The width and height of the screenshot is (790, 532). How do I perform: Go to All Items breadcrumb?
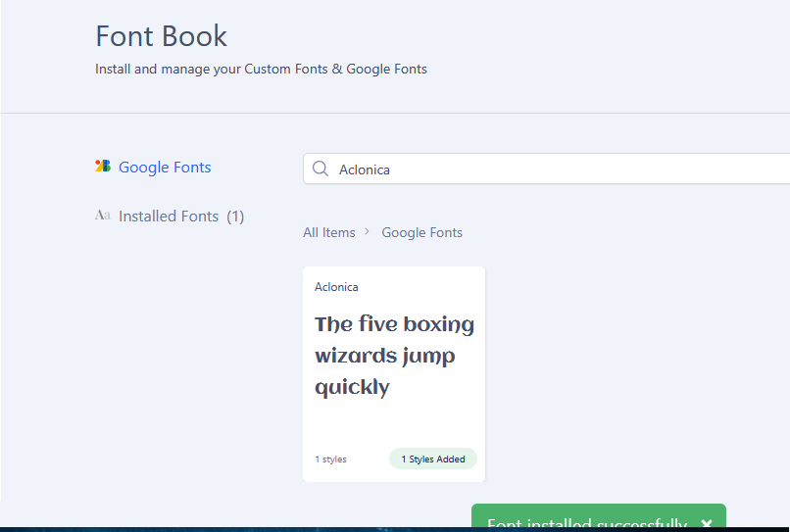[328, 232]
